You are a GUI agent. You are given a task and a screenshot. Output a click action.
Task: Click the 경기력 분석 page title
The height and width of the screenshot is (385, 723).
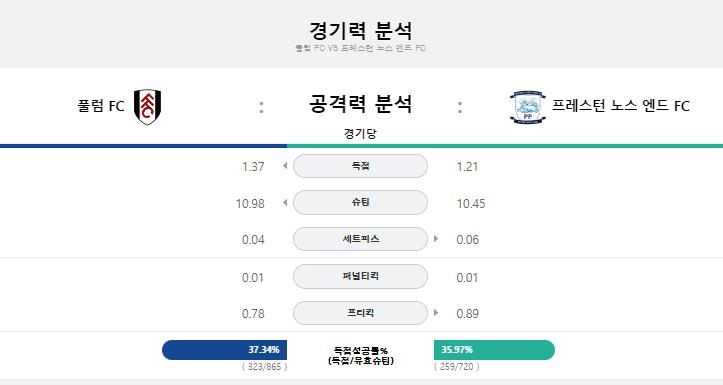coord(360,30)
